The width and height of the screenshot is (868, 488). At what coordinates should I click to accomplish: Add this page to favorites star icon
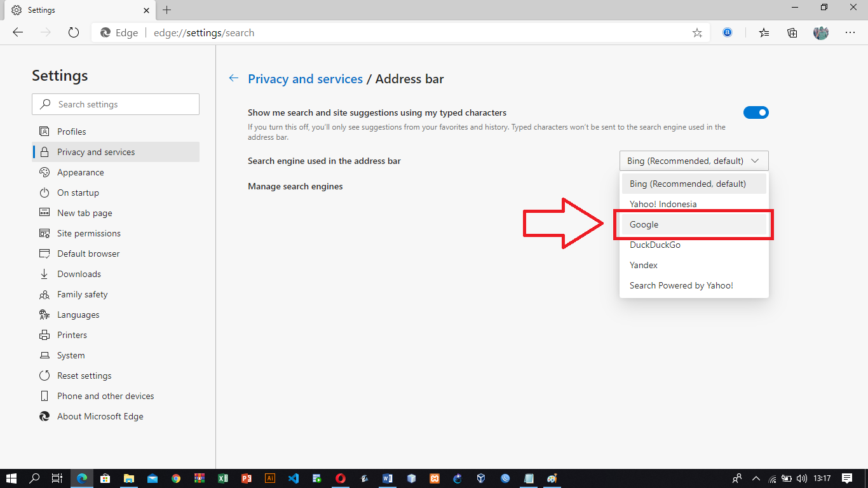pos(697,33)
